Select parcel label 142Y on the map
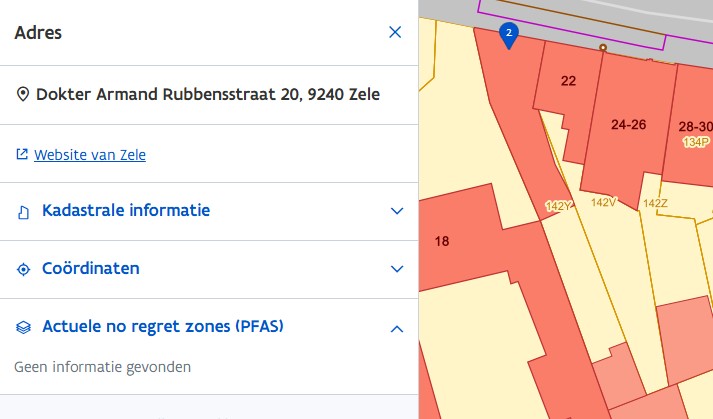Image resolution: width=713 pixels, height=419 pixels. point(558,206)
